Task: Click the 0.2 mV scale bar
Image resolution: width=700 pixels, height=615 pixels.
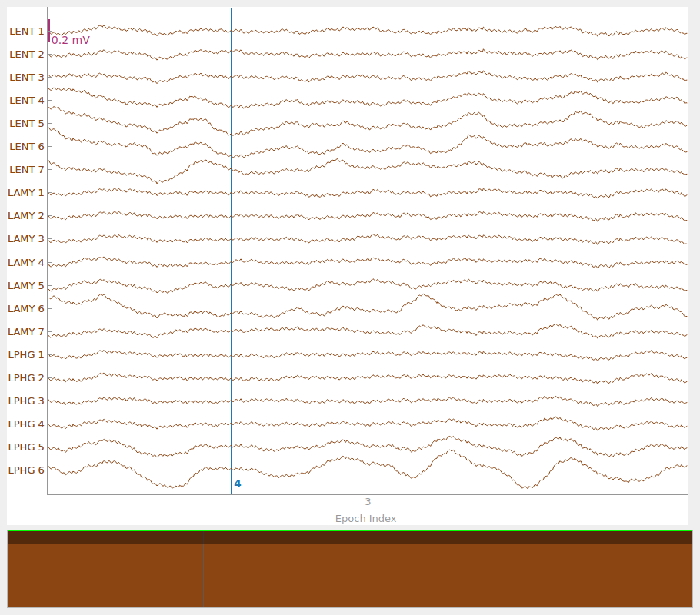Action: coord(49,31)
